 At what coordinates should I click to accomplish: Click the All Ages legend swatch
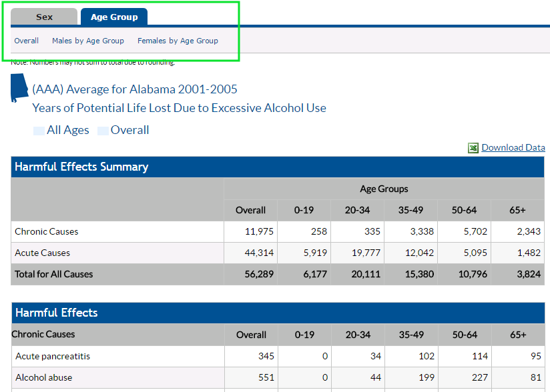[39, 131]
